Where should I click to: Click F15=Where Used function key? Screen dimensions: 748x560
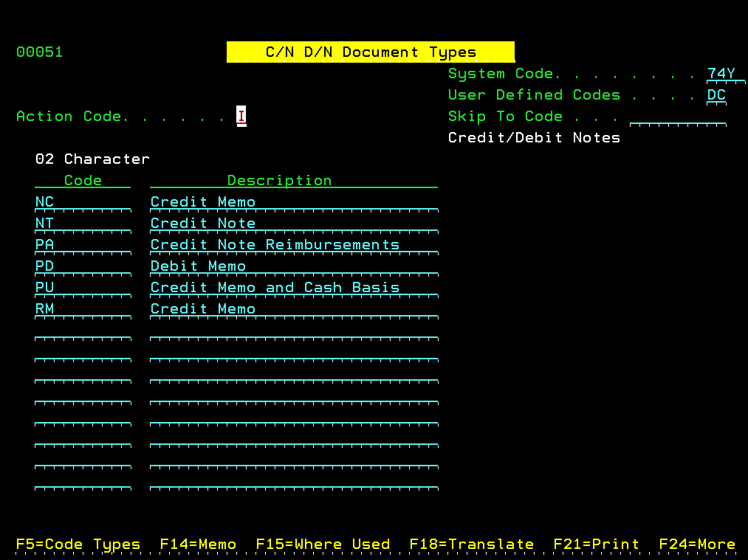click(x=323, y=545)
